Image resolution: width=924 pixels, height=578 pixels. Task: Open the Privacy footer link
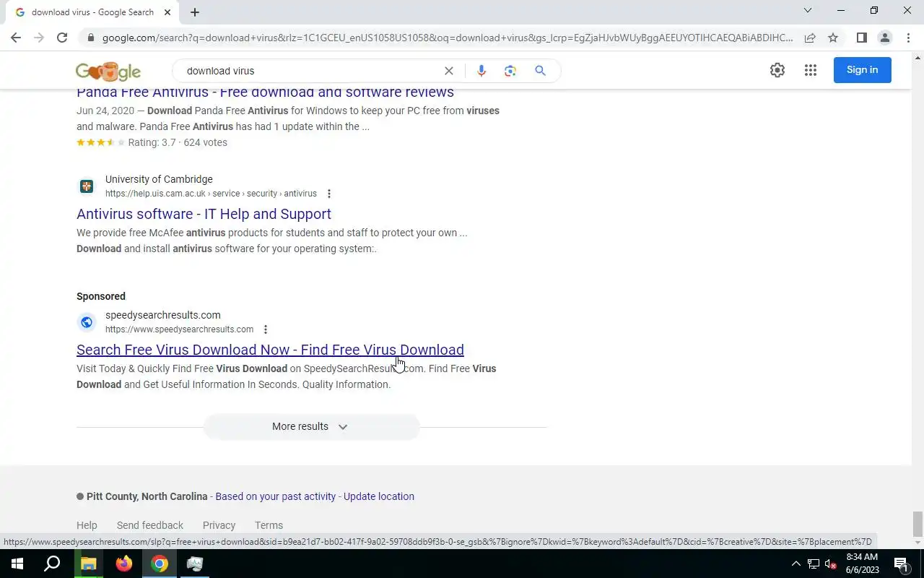click(x=219, y=525)
